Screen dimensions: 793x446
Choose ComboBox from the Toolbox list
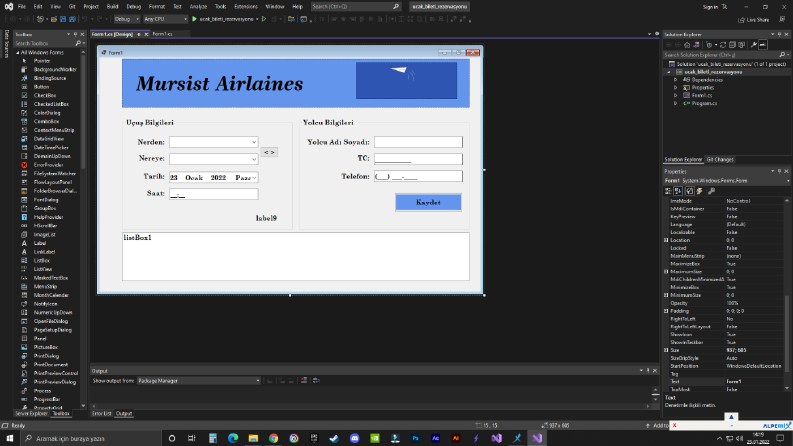click(x=47, y=121)
